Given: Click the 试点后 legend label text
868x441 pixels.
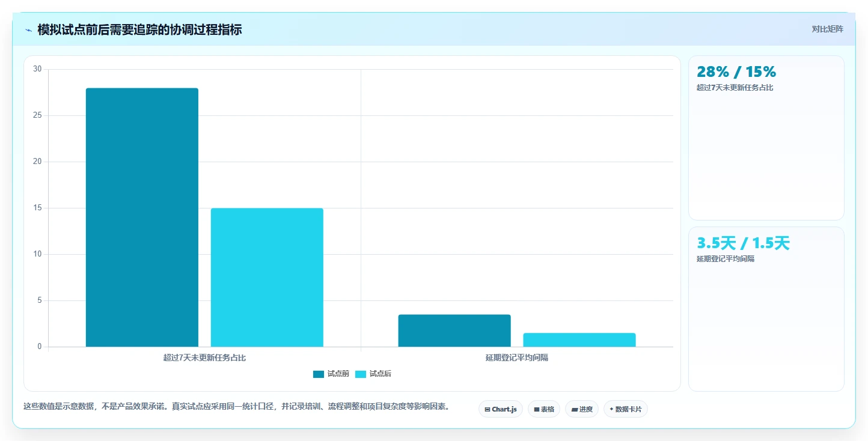Looking at the screenshot, I should pyautogui.click(x=381, y=374).
